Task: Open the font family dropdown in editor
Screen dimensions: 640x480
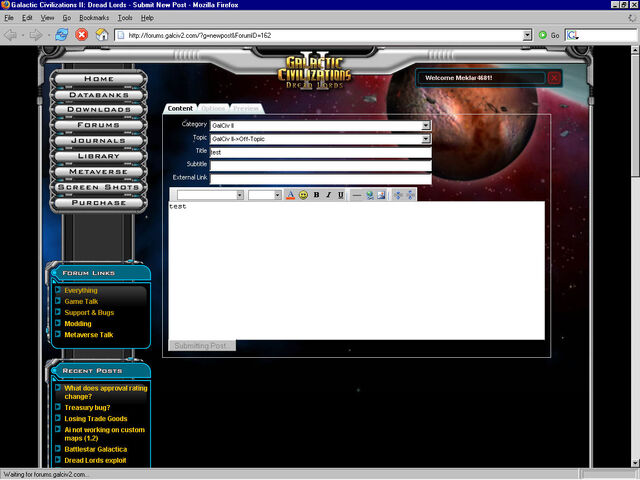Action: 240,195
